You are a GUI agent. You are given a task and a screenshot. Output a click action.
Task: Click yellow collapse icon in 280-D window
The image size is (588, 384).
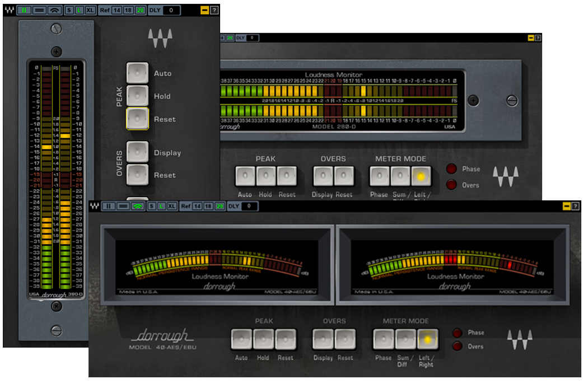tap(531, 38)
